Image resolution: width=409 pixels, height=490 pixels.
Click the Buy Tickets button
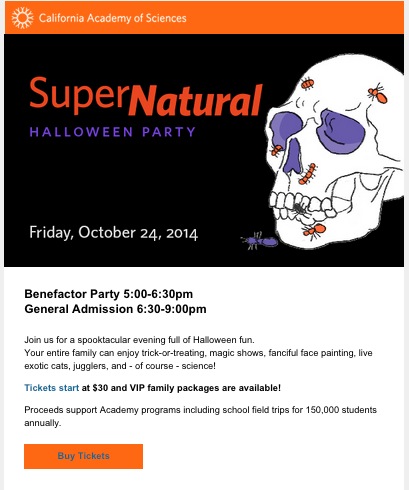tap(83, 456)
